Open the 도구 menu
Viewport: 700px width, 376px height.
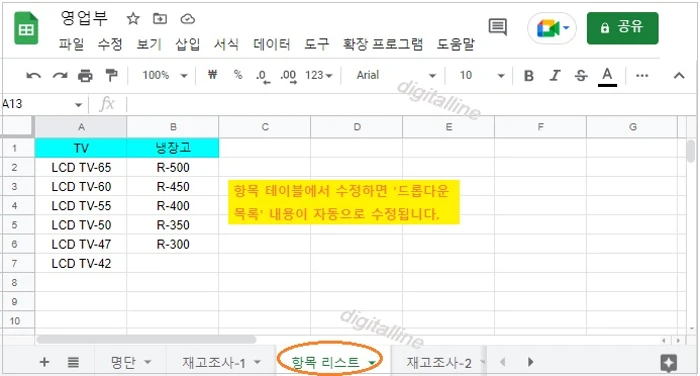click(x=317, y=44)
